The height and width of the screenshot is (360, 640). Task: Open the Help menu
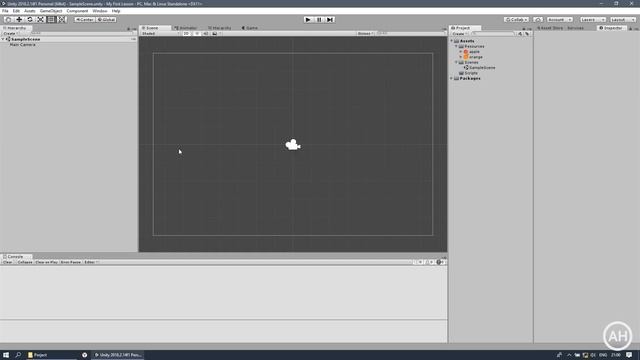pos(116,11)
